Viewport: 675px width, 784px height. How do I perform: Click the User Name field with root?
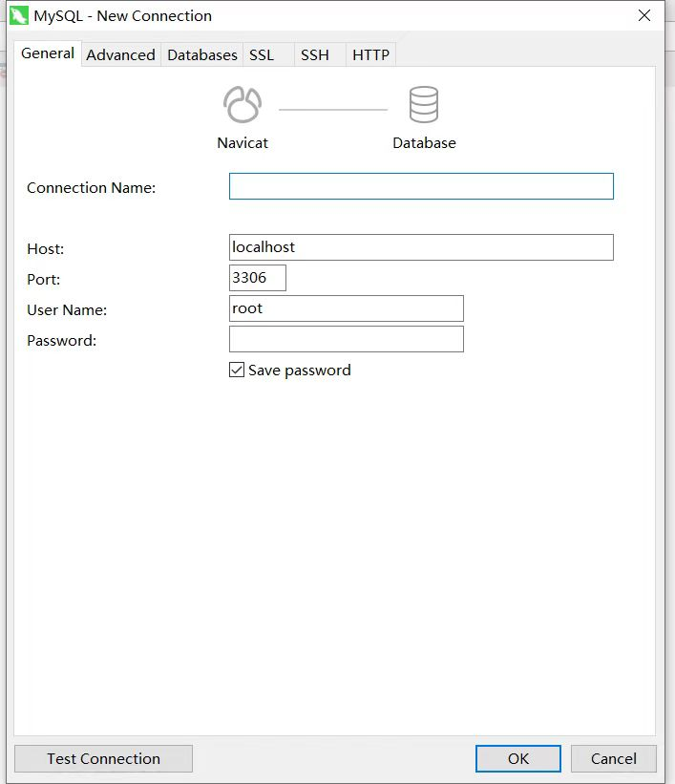[346, 308]
